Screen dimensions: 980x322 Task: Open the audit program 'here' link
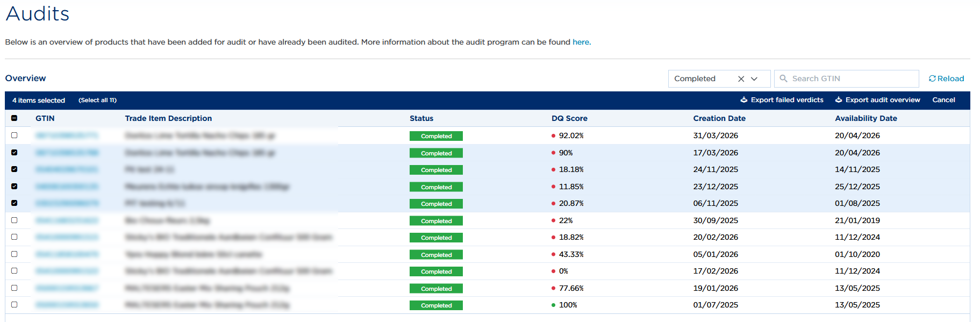[x=581, y=42]
